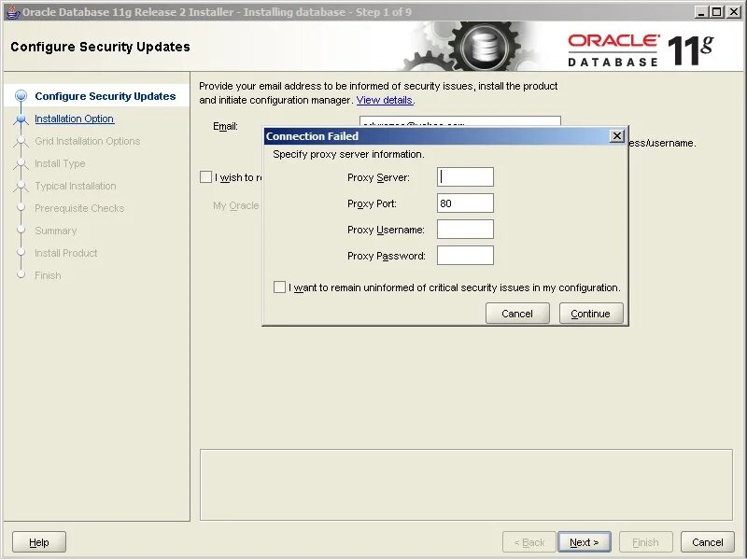The image size is (747, 560).
Task: Open the View details link
Action: pos(385,100)
